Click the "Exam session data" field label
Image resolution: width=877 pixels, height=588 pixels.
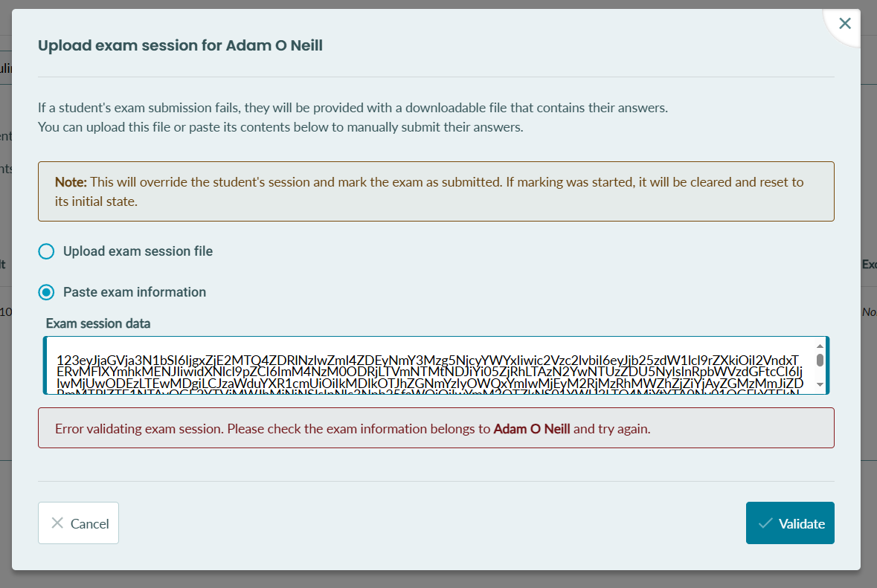point(98,323)
